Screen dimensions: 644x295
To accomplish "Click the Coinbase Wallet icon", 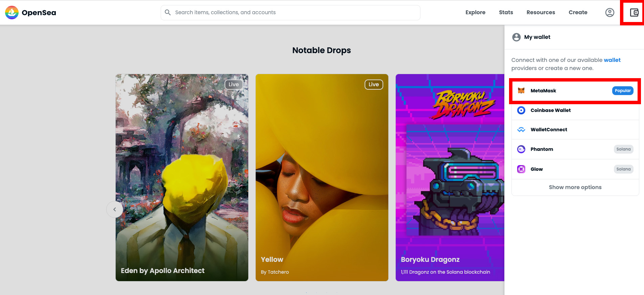I will 521,110.
